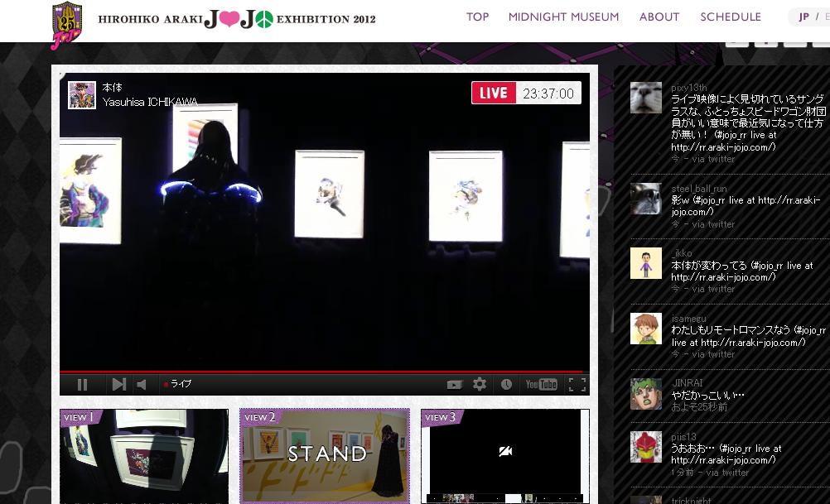Image resolution: width=830 pixels, height=504 pixels.
Task: Switch to VIEW 1 camera thumbnail
Action: point(144,456)
